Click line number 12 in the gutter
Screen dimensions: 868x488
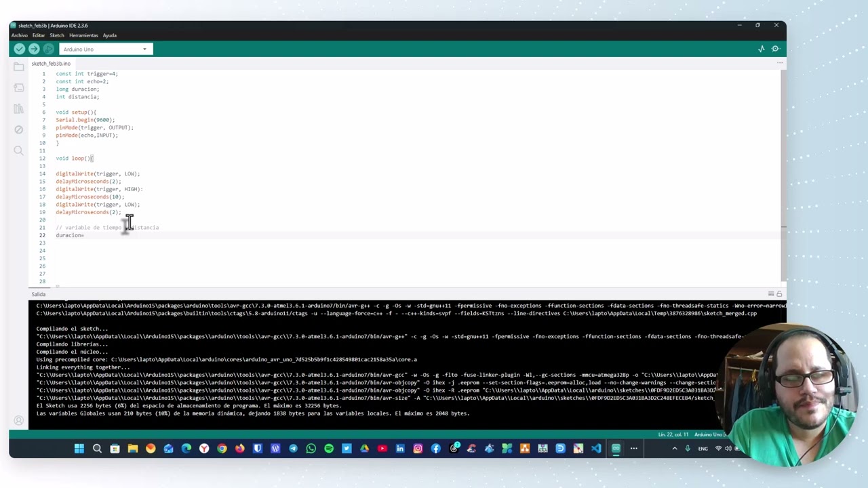pos(42,159)
